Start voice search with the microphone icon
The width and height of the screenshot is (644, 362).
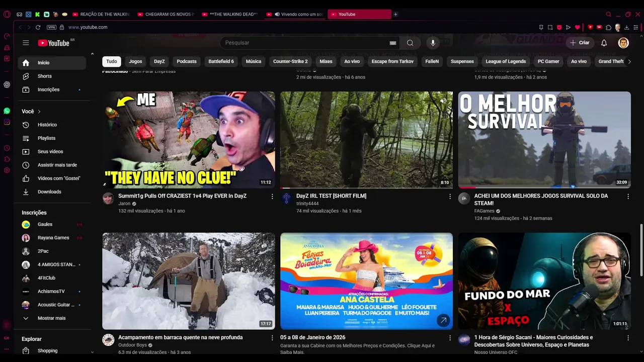pos(433,43)
